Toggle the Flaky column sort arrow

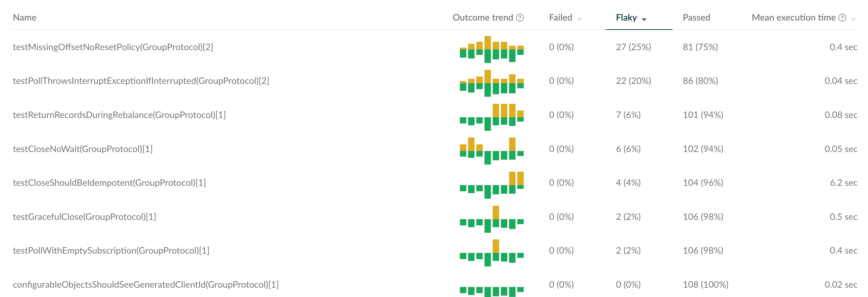644,20
